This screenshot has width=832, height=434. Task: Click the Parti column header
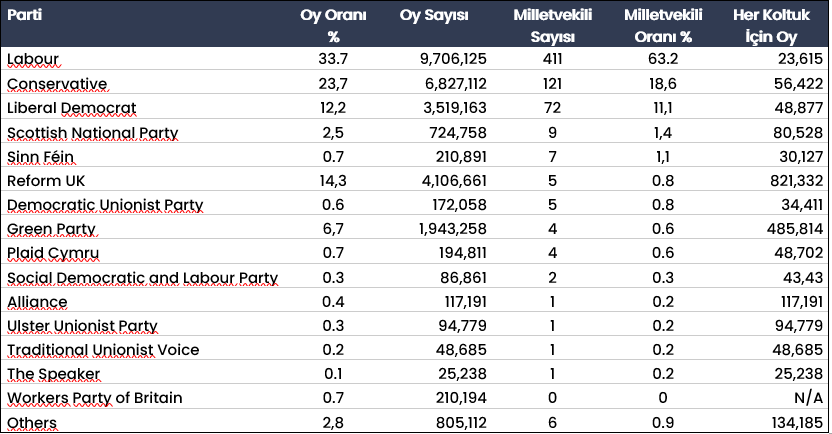(x=22, y=15)
